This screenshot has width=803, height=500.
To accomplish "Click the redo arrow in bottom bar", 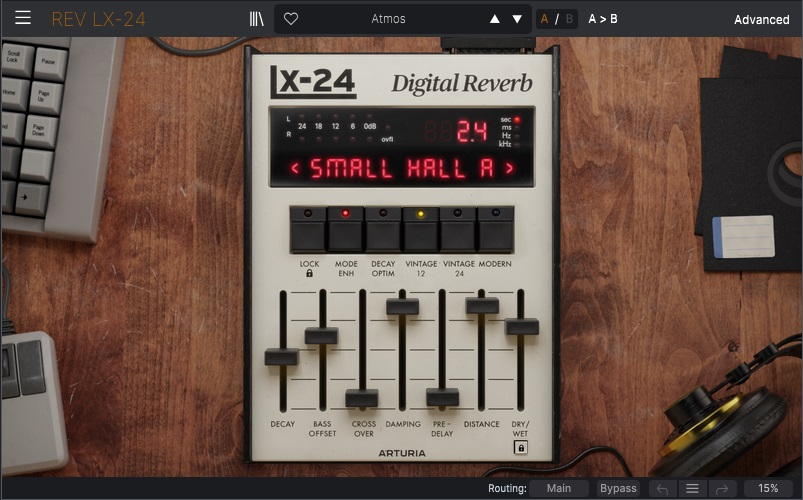I will 720,488.
